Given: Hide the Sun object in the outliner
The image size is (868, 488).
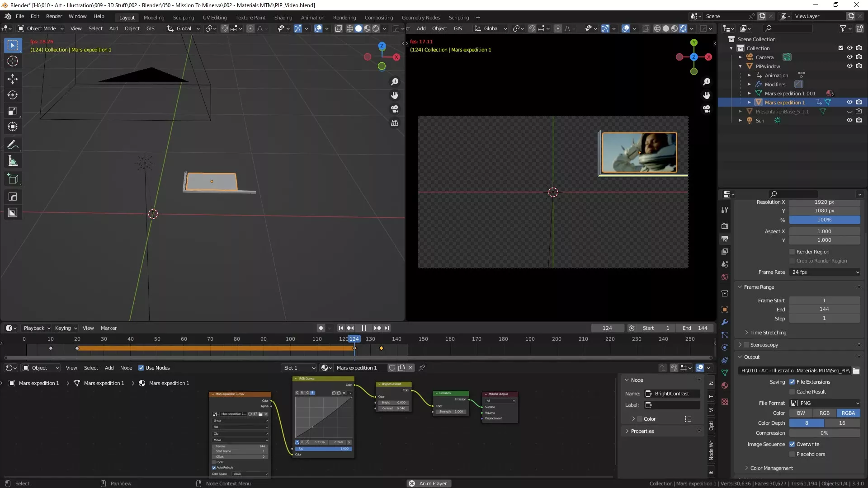Looking at the screenshot, I should [x=849, y=120].
